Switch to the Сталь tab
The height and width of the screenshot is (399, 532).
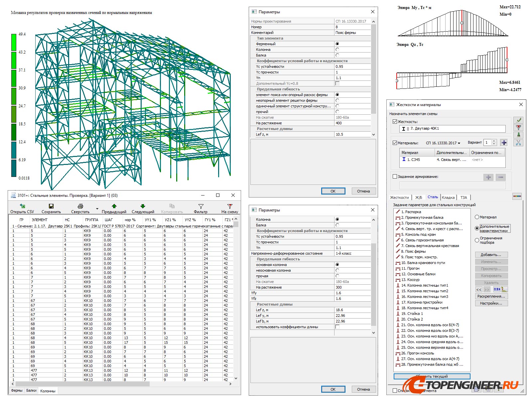click(x=433, y=197)
